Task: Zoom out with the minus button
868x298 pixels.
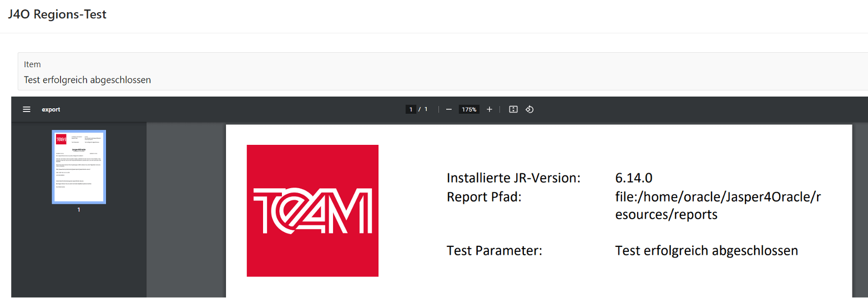Action: [449, 109]
